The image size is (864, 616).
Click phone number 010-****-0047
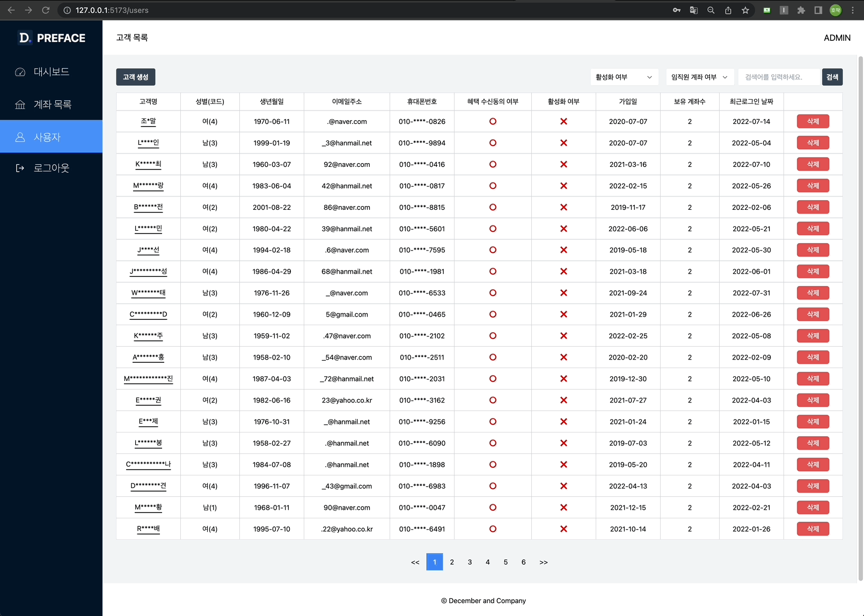pyautogui.click(x=422, y=508)
